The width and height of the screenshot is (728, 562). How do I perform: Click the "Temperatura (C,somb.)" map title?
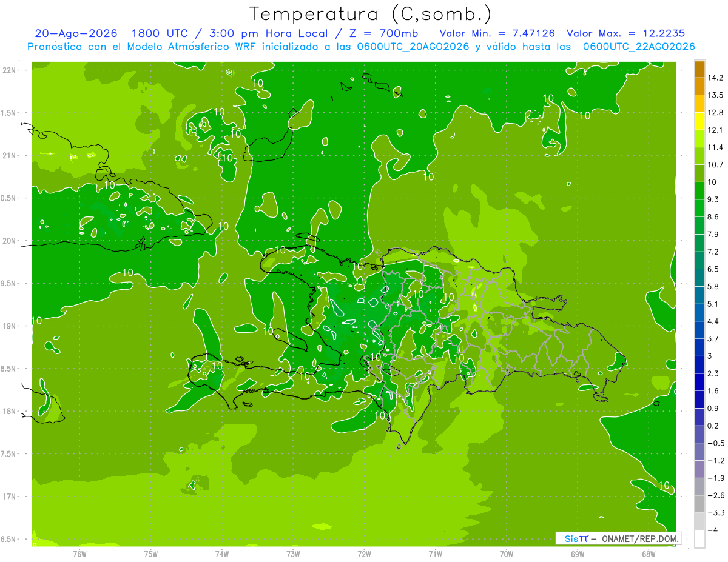pyautogui.click(x=371, y=14)
